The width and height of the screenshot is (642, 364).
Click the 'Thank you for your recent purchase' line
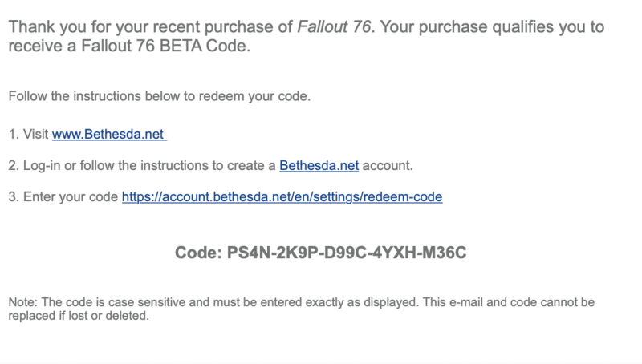(307, 27)
